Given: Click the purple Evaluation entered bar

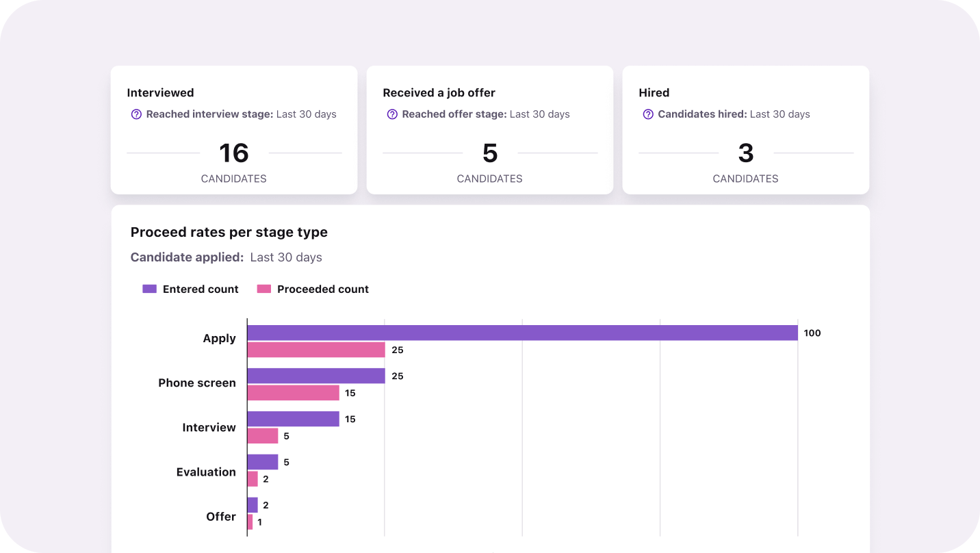Looking at the screenshot, I should (x=263, y=462).
